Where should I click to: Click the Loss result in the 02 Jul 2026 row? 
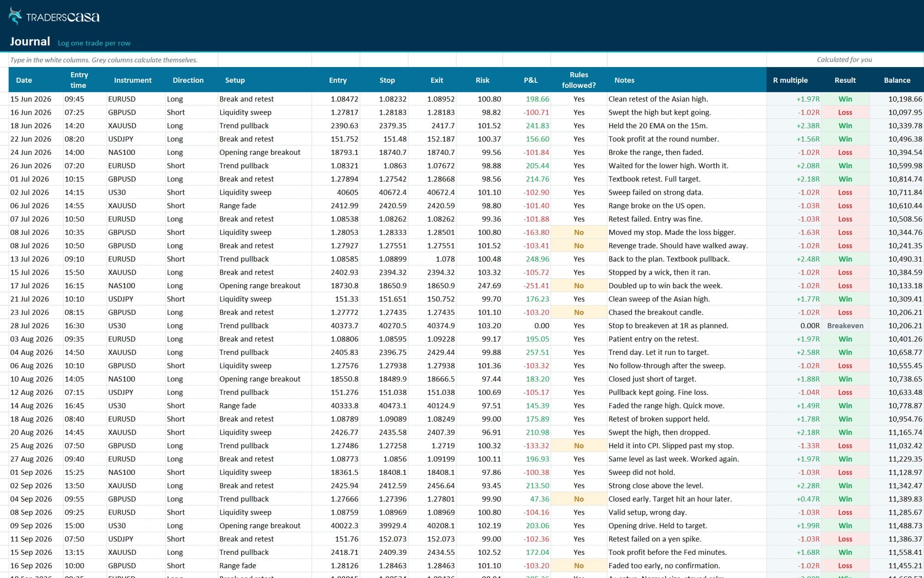coord(845,192)
